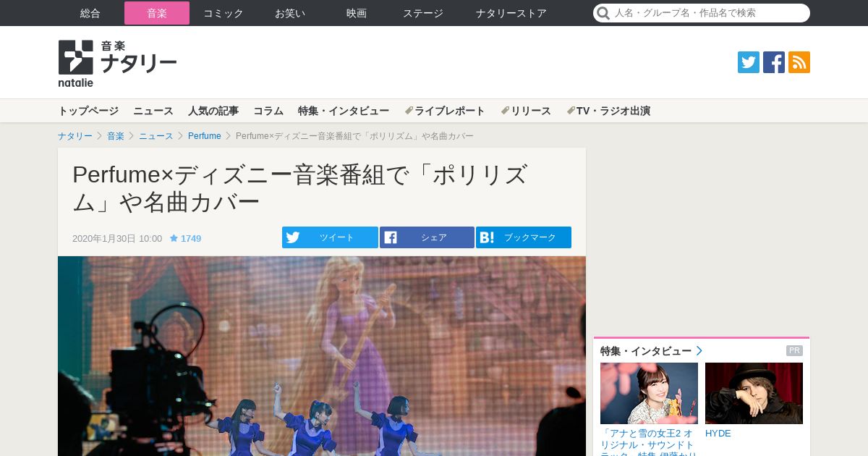Click the Facebook シェア button

[x=427, y=237]
